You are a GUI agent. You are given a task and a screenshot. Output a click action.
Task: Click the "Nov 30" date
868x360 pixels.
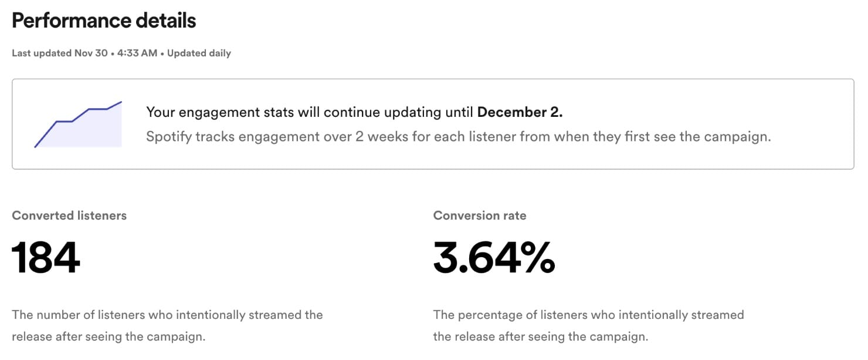point(91,53)
